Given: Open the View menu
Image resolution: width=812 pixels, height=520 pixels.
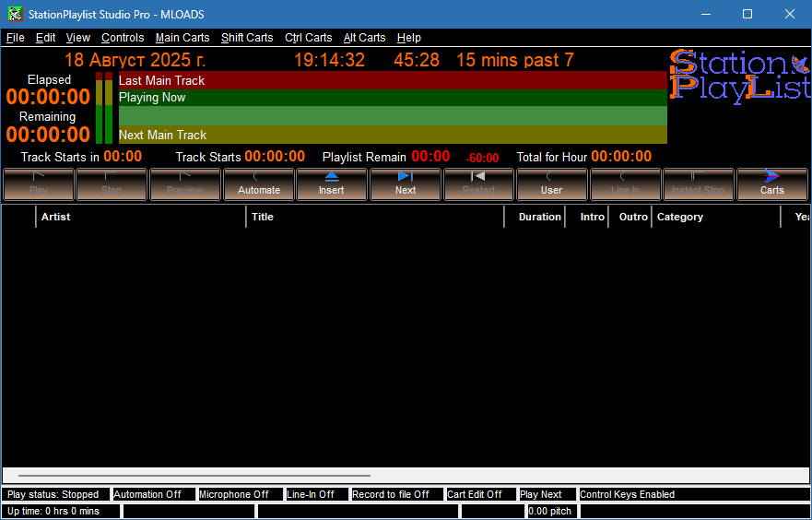Looking at the screenshot, I should [78, 38].
